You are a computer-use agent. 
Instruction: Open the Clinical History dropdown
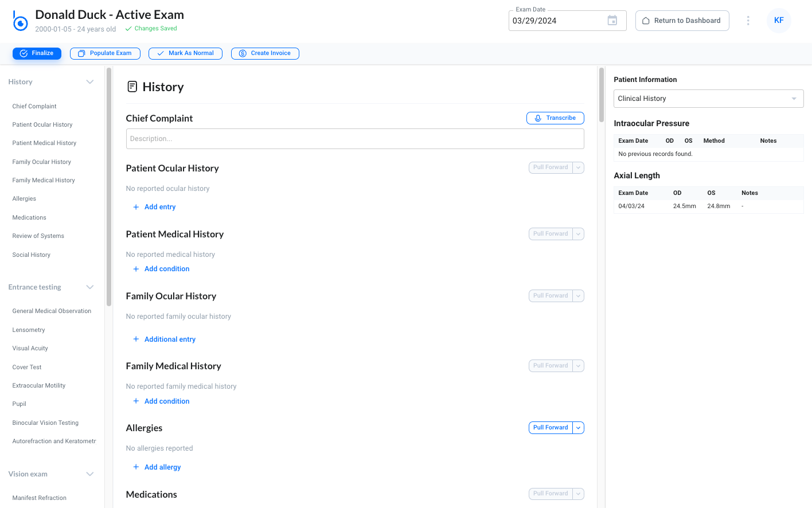coord(708,99)
